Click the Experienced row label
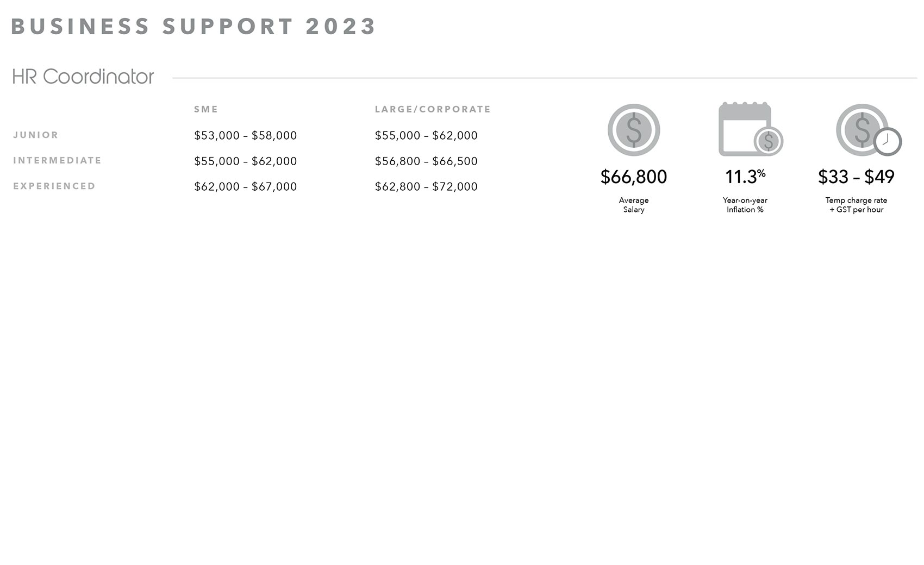Viewport: 924px width, 565px height. (x=54, y=186)
